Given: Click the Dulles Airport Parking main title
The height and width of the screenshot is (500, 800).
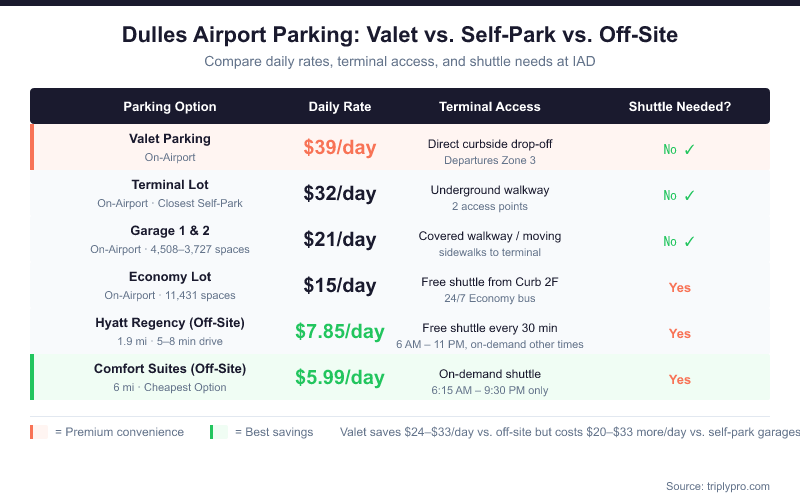Looking at the screenshot, I should [400, 35].
